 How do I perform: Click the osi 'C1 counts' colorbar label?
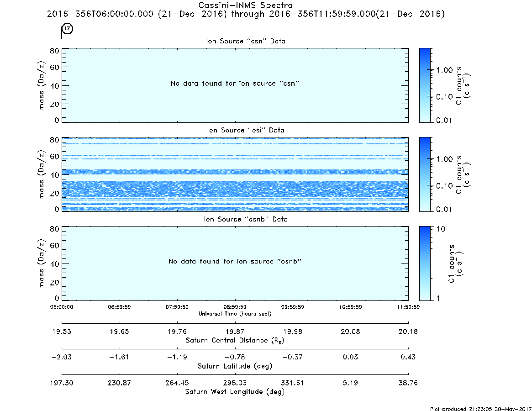[463, 175]
